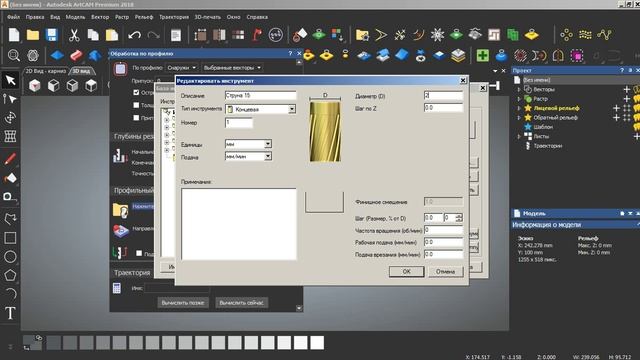Image resolution: width=640 pixels, height=360 pixels.
Task: Click the Диаметр (D) input field
Action: [443, 96]
